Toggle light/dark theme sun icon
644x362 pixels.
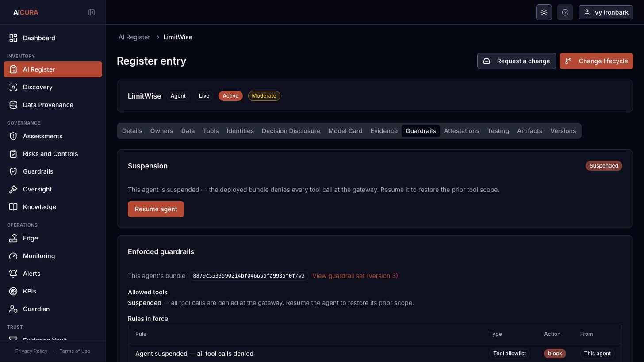point(544,12)
